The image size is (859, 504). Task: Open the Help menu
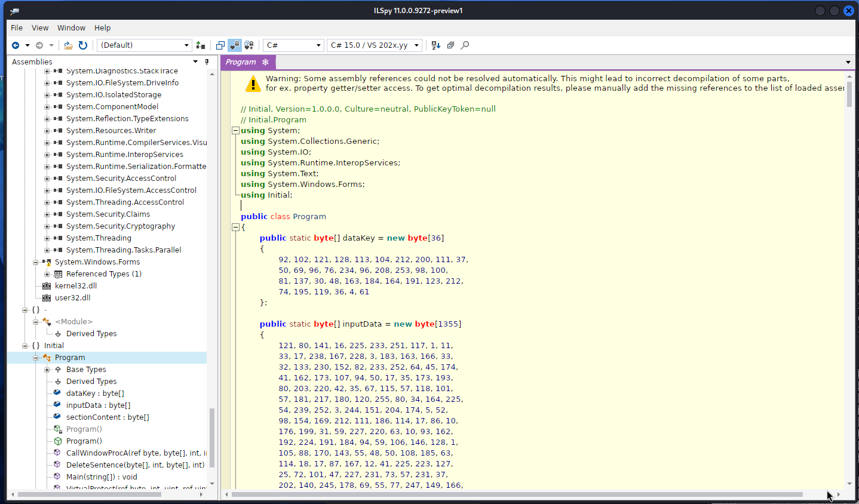point(103,28)
